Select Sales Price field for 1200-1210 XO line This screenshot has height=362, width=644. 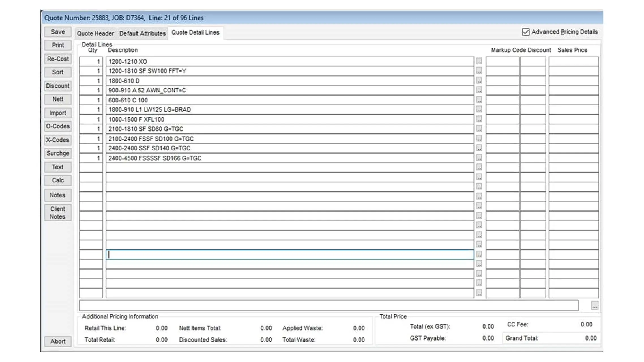574,61
